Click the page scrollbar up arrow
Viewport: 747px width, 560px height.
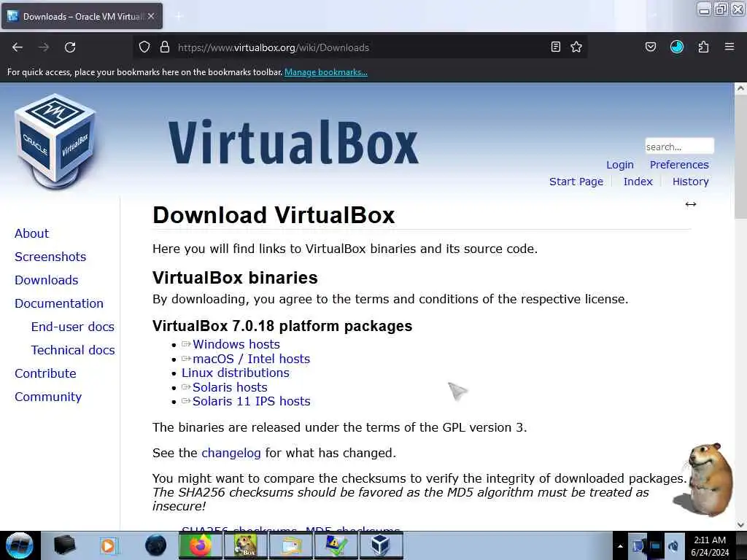pyautogui.click(x=740, y=88)
